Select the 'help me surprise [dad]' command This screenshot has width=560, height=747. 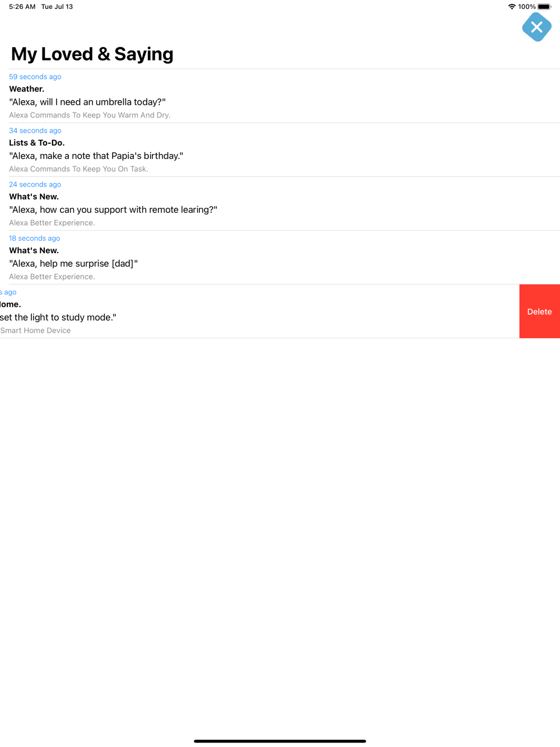[73, 263]
